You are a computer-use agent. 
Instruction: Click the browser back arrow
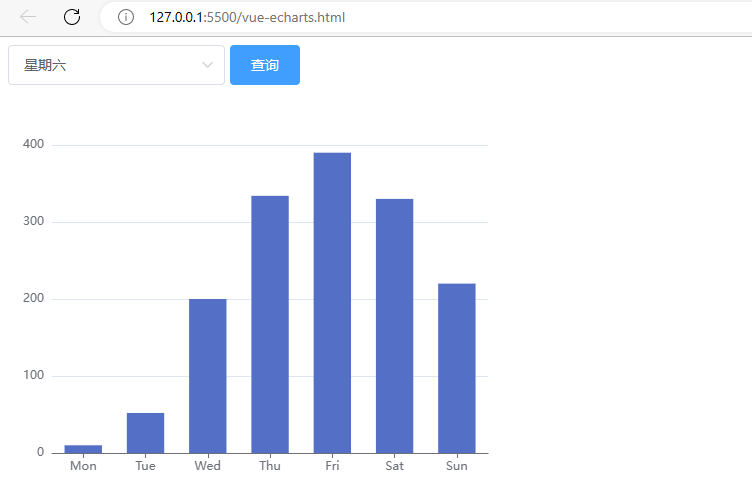click(x=28, y=17)
